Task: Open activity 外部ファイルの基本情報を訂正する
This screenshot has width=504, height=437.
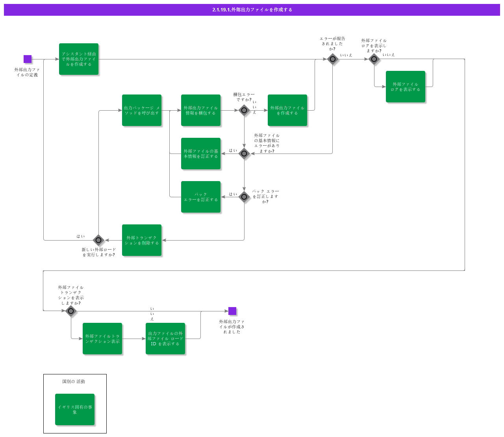Action: point(201,154)
